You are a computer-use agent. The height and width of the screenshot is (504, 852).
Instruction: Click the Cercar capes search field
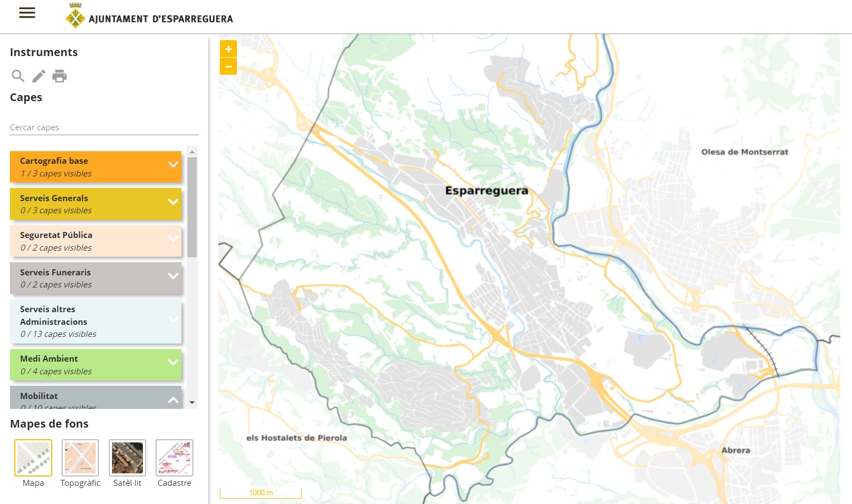tap(104, 128)
